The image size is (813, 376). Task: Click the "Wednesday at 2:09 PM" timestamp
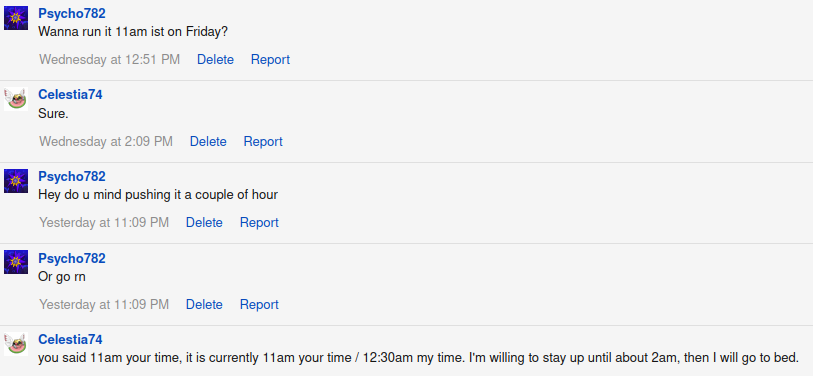coord(106,142)
